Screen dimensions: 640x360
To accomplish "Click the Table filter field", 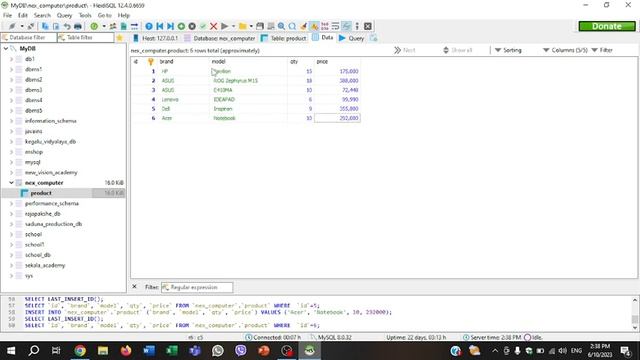I will pos(85,38).
